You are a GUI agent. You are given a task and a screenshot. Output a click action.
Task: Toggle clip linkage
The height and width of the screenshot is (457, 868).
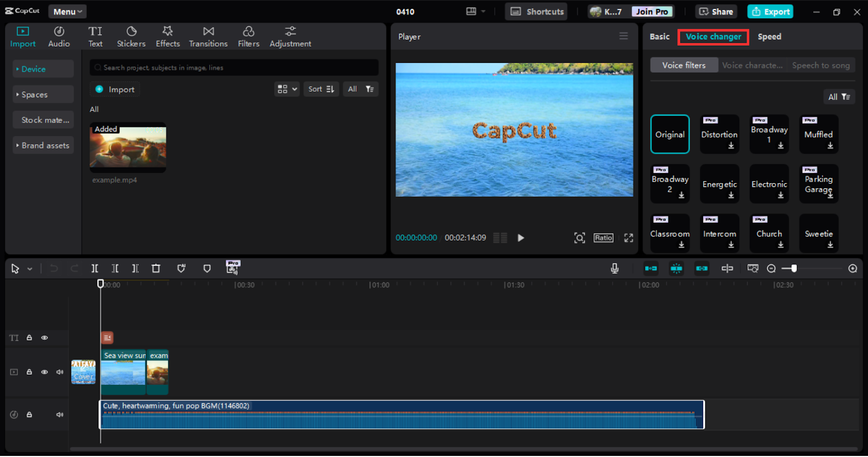click(702, 268)
